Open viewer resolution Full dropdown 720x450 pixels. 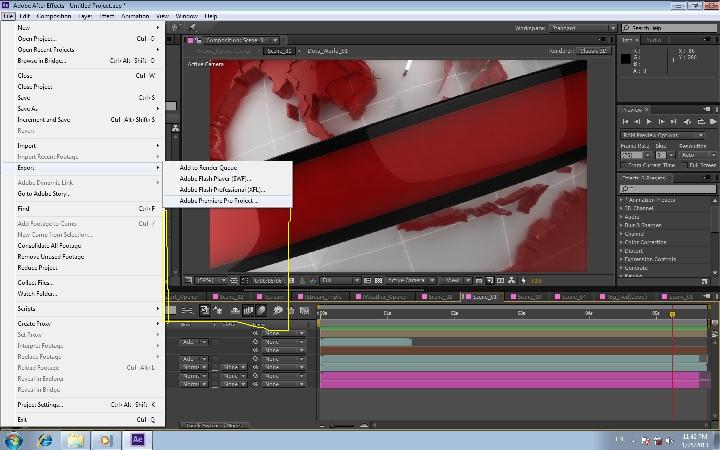coord(340,280)
